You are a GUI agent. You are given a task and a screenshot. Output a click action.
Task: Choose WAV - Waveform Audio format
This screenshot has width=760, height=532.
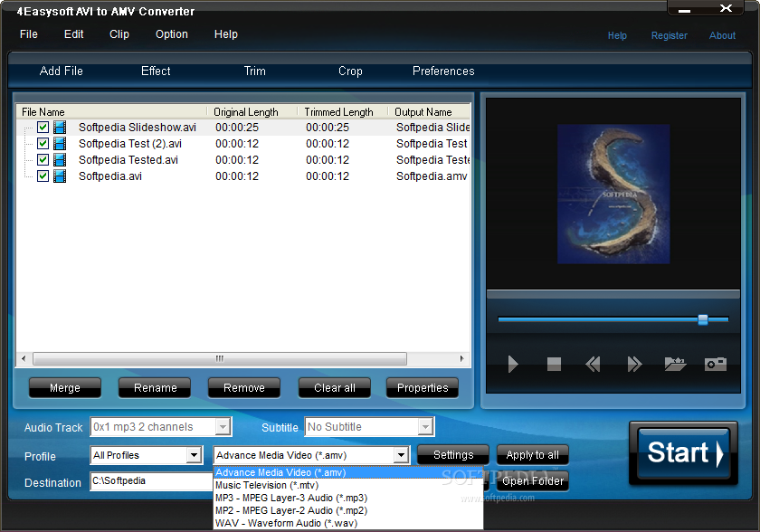pyautogui.click(x=348, y=523)
